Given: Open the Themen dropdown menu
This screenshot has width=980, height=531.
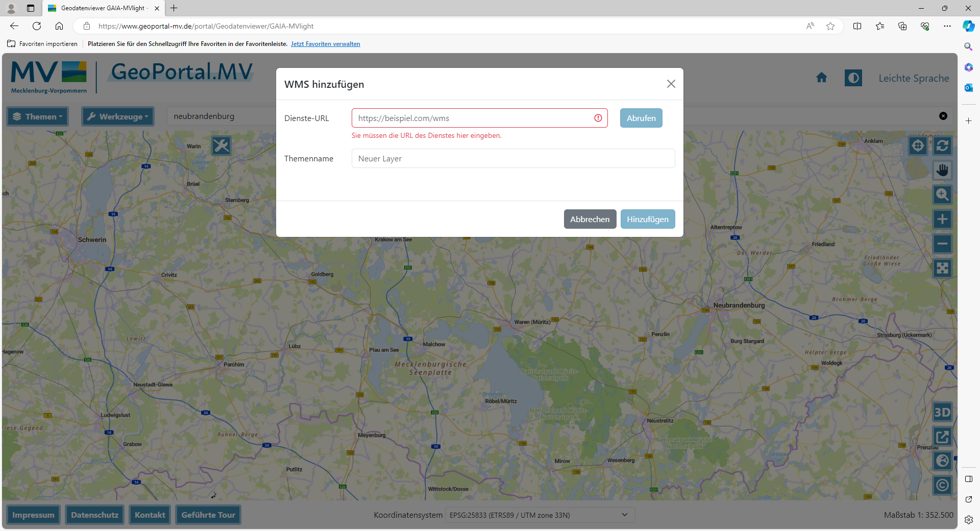Looking at the screenshot, I should 37,116.
